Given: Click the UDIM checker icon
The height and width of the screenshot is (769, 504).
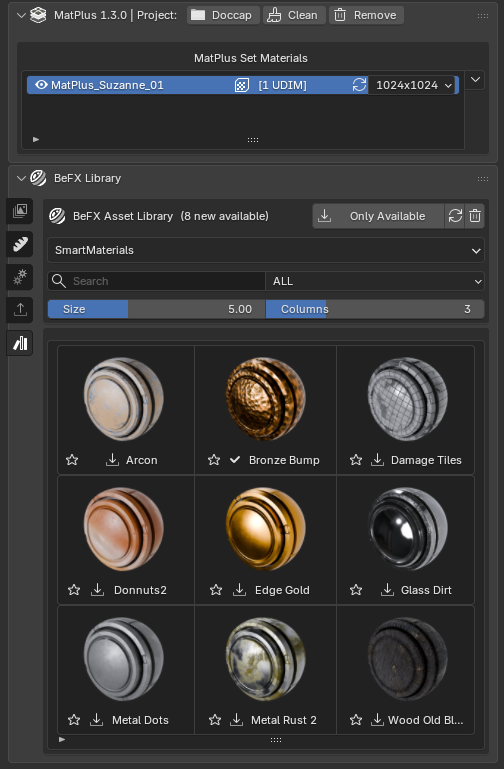Looking at the screenshot, I should (241, 85).
